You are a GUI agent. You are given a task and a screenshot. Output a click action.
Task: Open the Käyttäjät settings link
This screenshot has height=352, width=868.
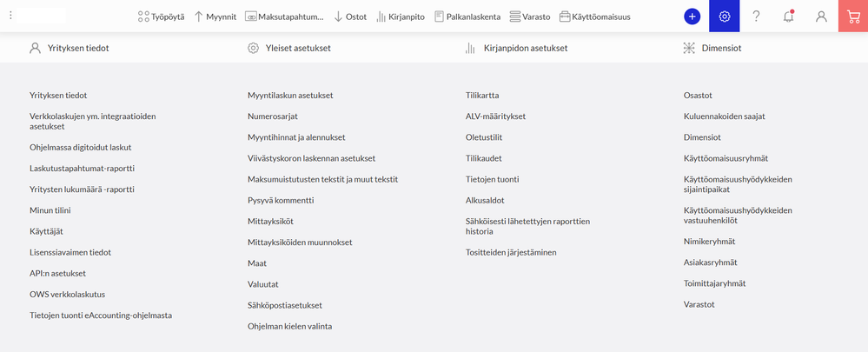point(47,231)
